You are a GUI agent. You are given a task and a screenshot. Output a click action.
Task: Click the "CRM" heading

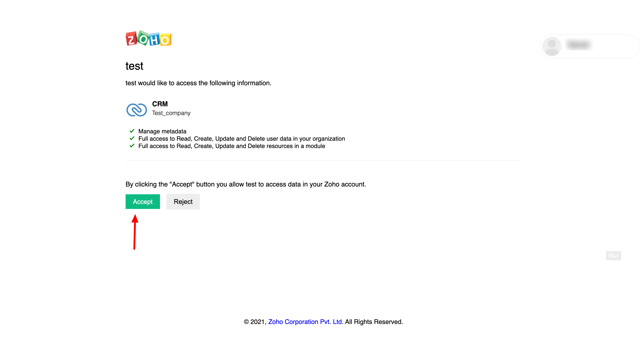(160, 104)
